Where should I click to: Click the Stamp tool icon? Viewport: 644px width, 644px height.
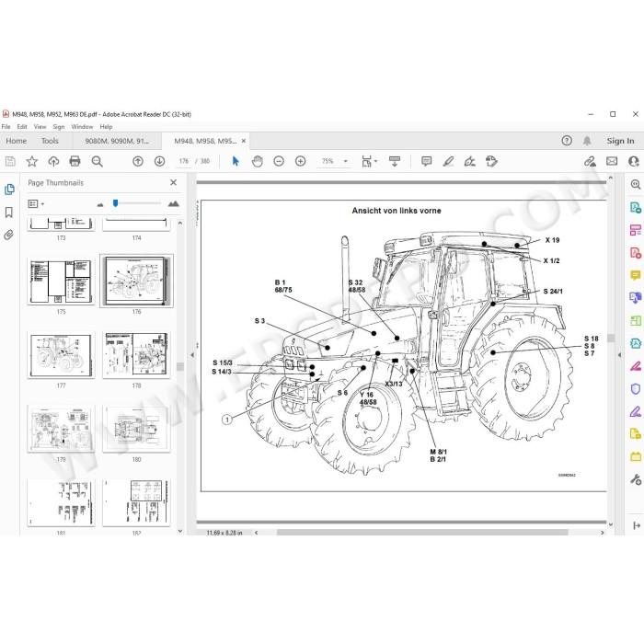point(491,161)
